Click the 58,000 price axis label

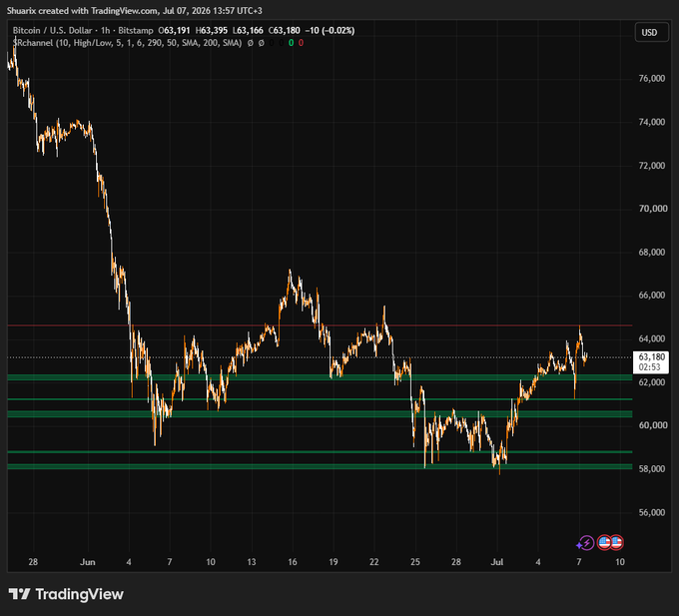pos(652,469)
